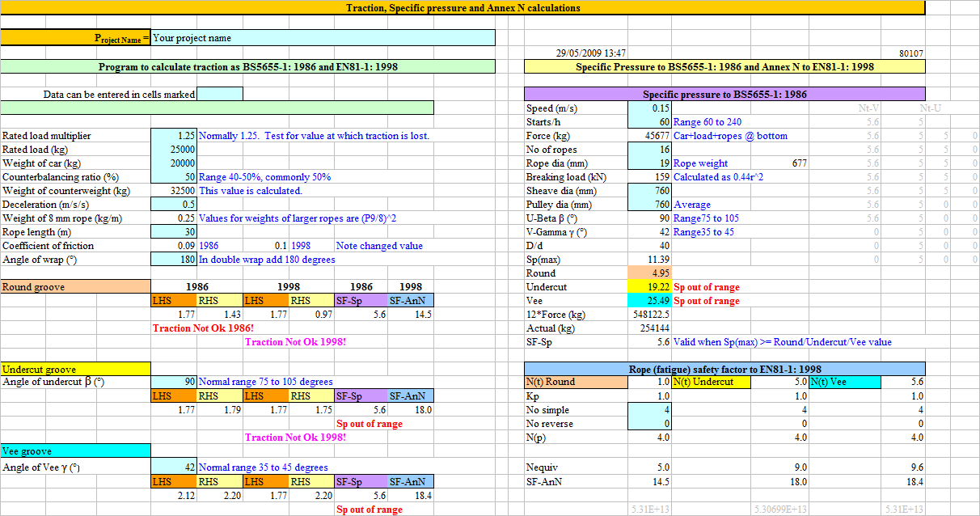The width and height of the screenshot is (980, 516).
Task: Select the Pulley dia cell 760
Action: tap(649, 205)
